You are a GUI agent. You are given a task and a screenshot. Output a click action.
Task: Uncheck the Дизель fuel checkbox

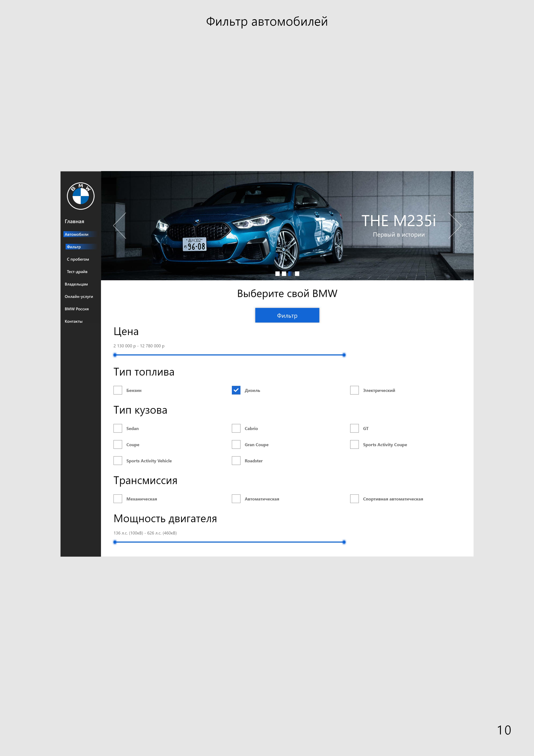pos(236,390)
